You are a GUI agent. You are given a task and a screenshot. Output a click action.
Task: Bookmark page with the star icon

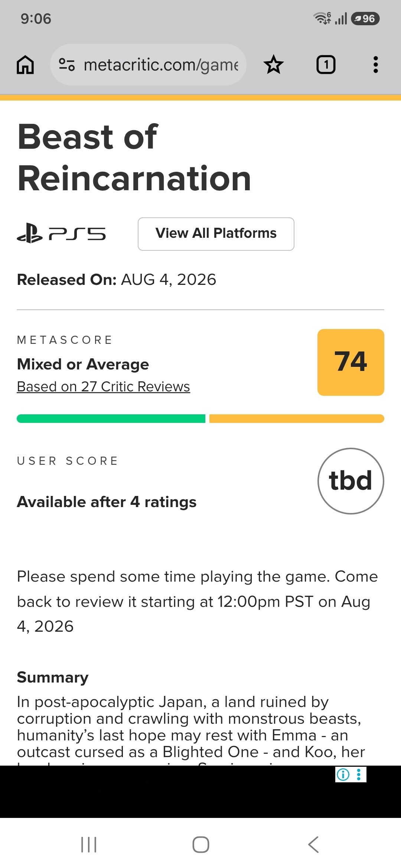(274, 65)
